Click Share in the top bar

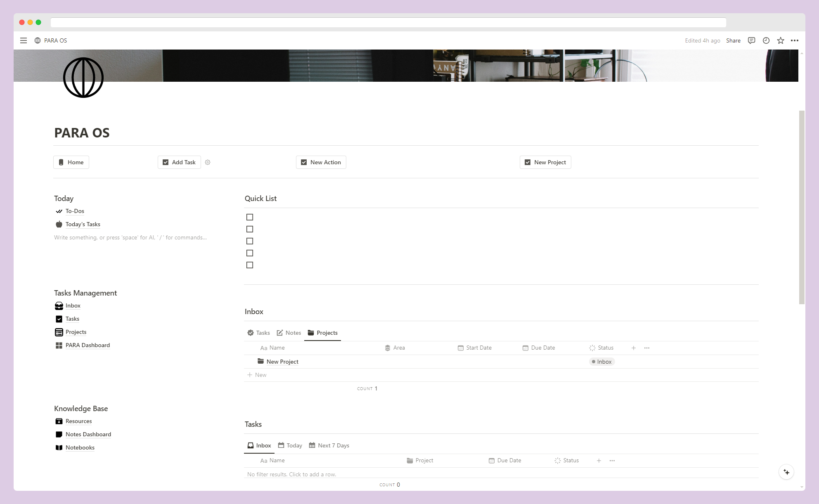tap(733, 40)
